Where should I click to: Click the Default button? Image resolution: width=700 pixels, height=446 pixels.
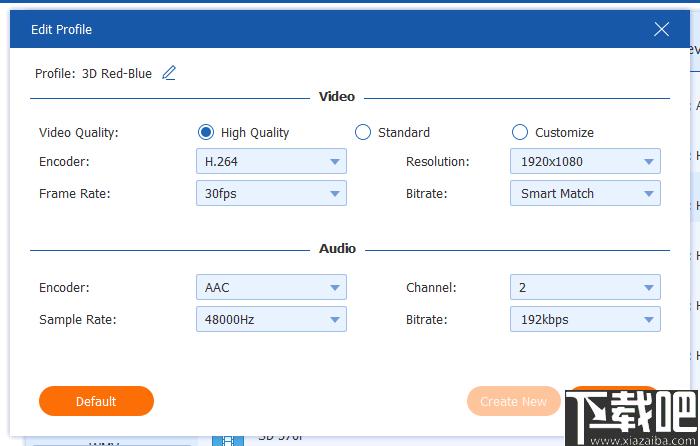tap(96, 401)
